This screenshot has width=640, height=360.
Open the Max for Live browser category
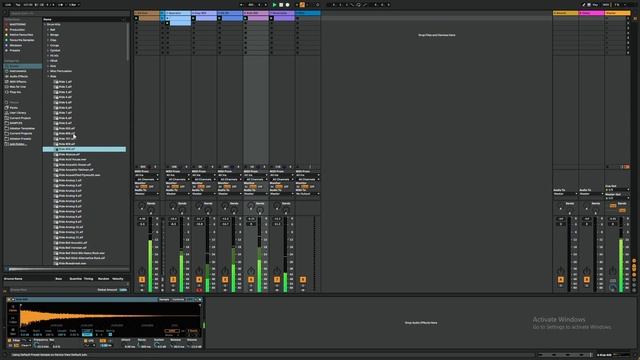(x=18, y=87)
